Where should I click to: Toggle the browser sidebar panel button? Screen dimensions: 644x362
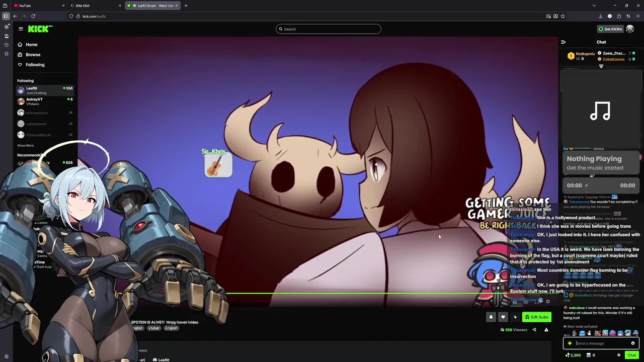pos(6,16)
